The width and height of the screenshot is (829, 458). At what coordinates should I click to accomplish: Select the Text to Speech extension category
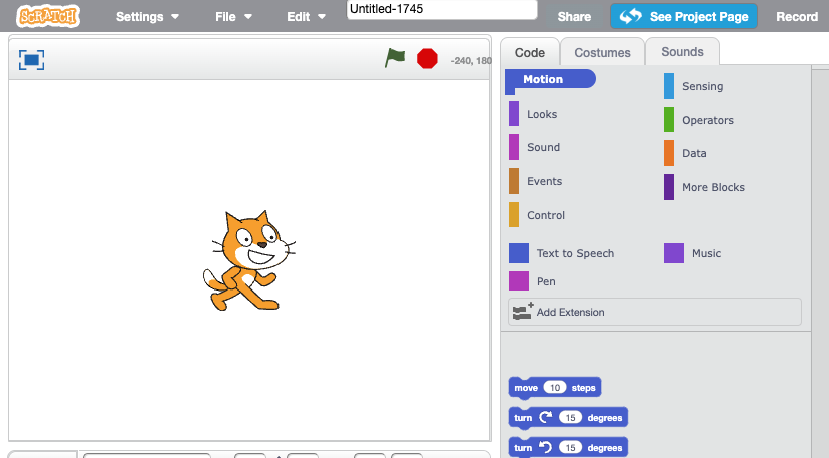tap(561, 253)
